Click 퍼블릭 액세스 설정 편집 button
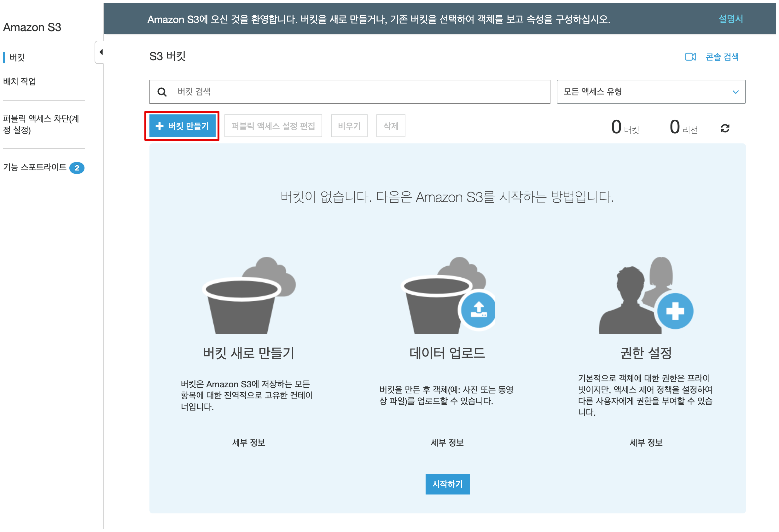This screenshot has width=779, height=532. coord(273,126)
